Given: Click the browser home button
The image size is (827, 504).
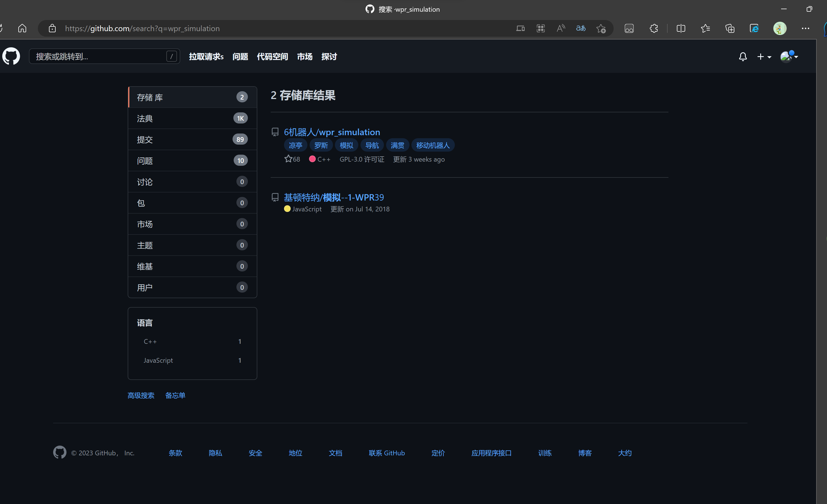Looking at the screenshot, I should (x=22, y=28).
